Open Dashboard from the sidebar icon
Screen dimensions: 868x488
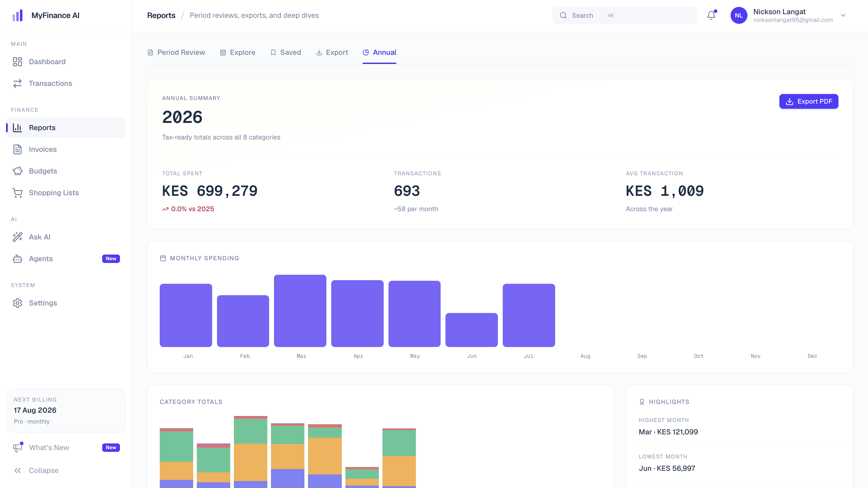(17, 62)
